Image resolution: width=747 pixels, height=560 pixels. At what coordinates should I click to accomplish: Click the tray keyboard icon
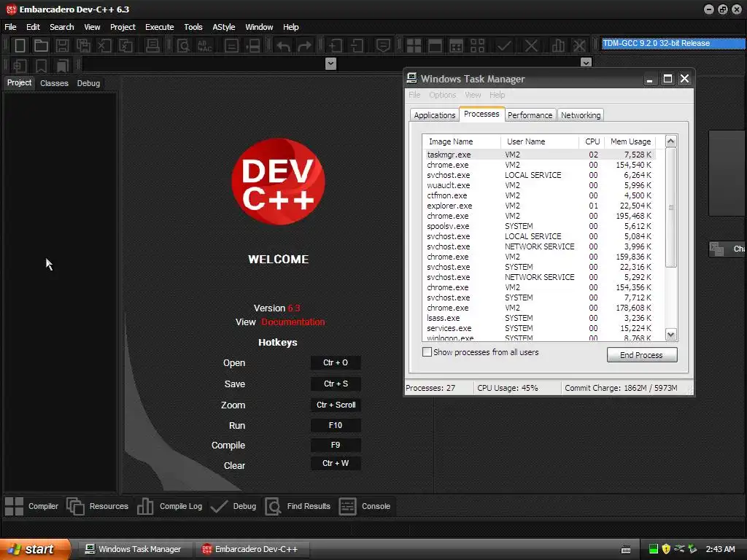(x=626, y=550)
